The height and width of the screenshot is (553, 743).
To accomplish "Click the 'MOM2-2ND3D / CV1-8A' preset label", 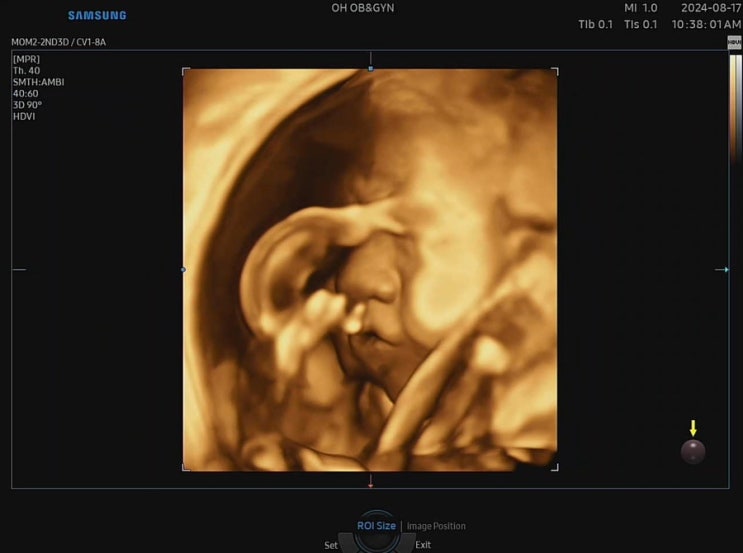I will (59, 42).
